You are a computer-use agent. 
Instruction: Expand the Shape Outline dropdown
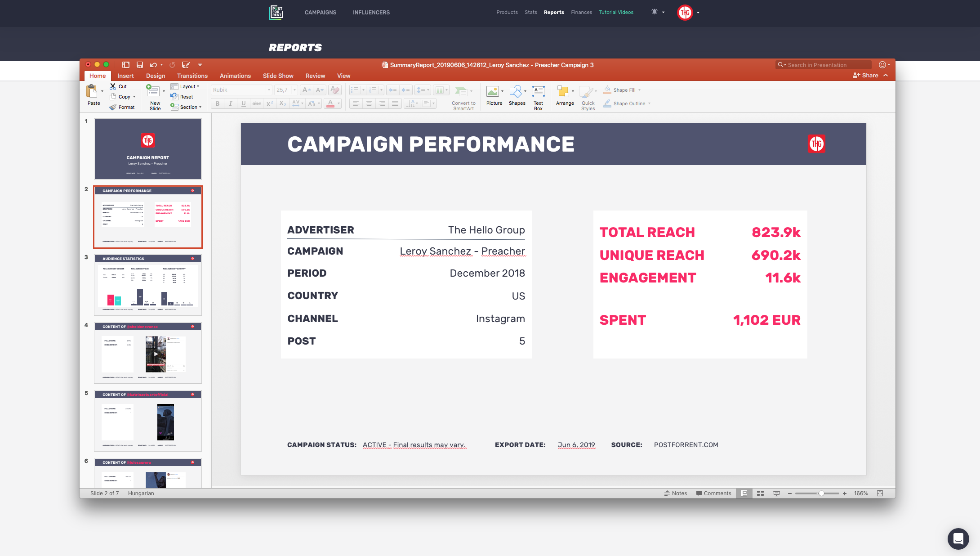[x=649, y=103]
